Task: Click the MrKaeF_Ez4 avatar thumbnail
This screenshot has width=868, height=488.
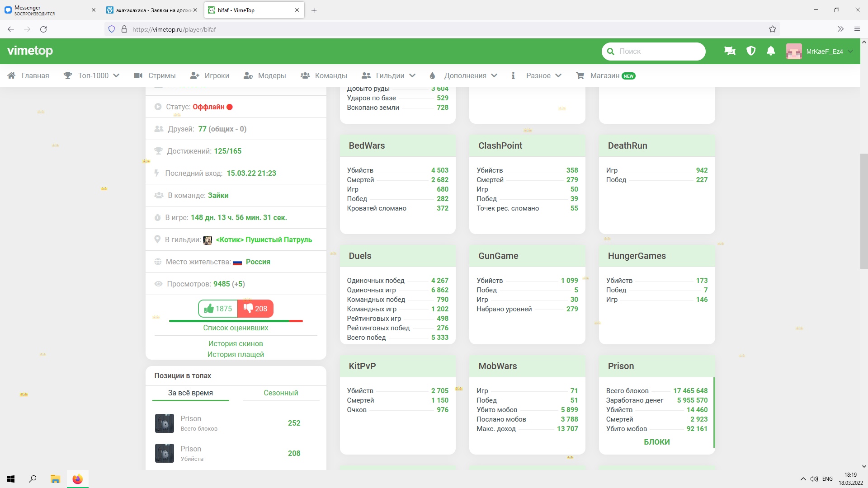Action: point(794,52)
